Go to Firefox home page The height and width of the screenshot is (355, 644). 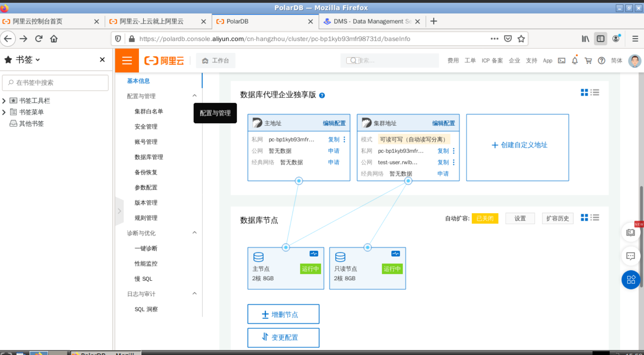coord(54,39)
